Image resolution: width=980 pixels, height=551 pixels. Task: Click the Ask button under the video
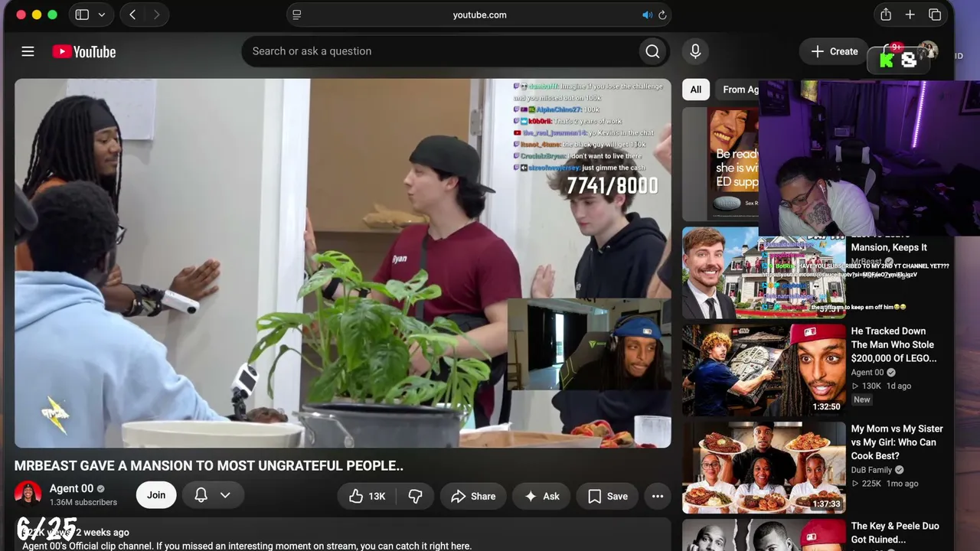coord(541,496)
